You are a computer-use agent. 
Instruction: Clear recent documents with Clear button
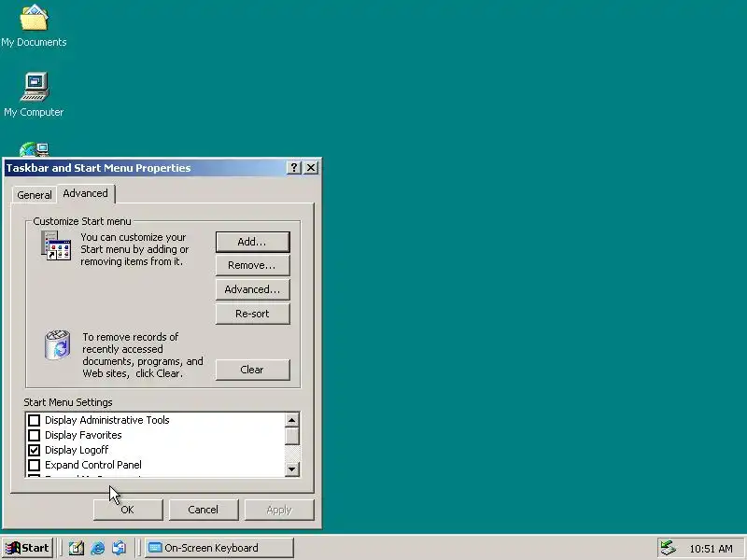[x=252, y=370]
